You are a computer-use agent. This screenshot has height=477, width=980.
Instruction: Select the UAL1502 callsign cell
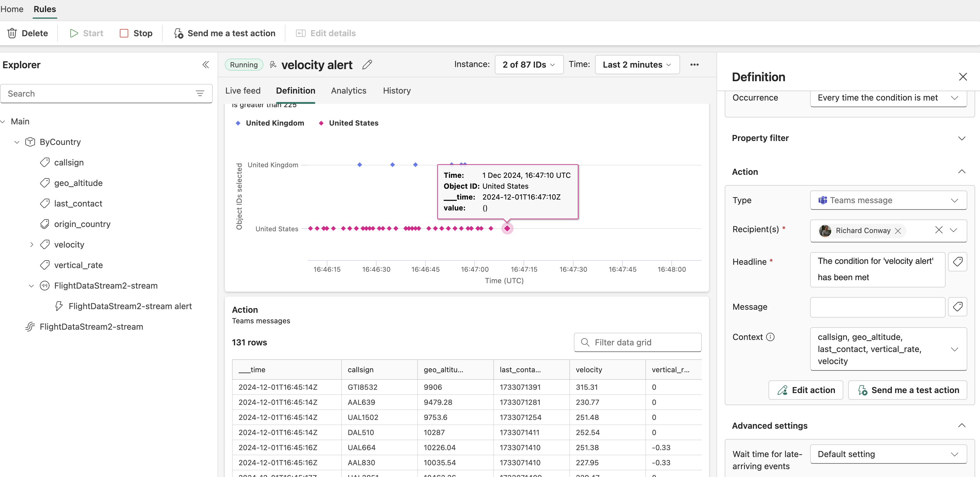[x=379, y=417]
